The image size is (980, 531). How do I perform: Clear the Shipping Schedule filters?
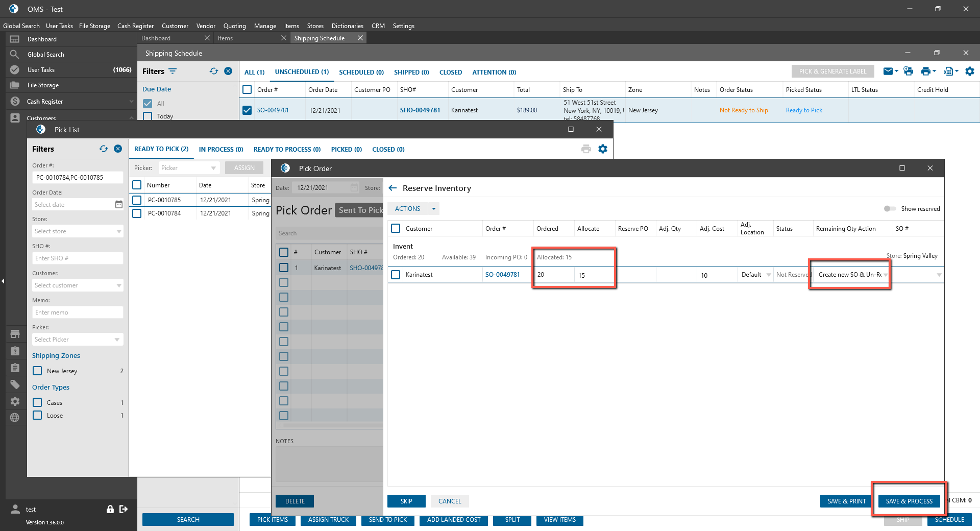[x=228, y=71]
